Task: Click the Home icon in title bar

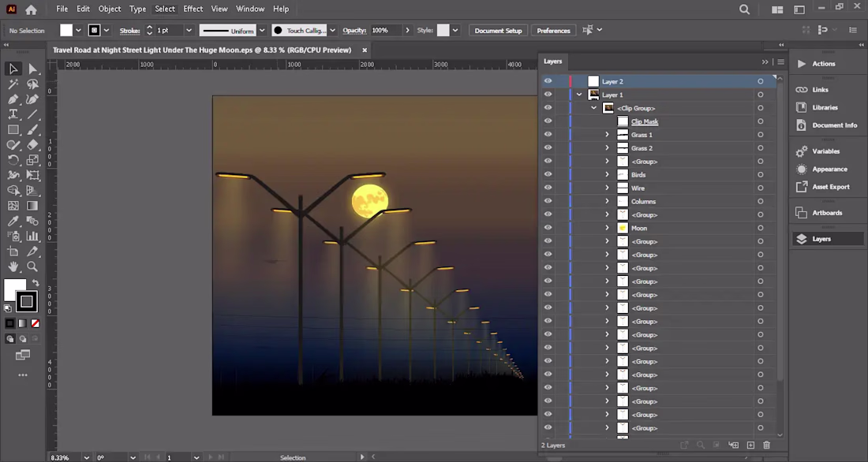Action: click(31, 9)
